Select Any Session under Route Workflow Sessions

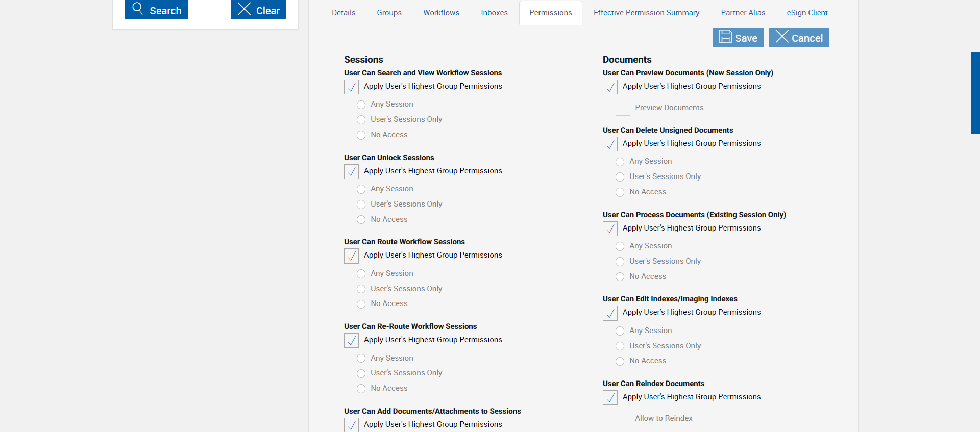pyautogui.click(x=361, y=274)
